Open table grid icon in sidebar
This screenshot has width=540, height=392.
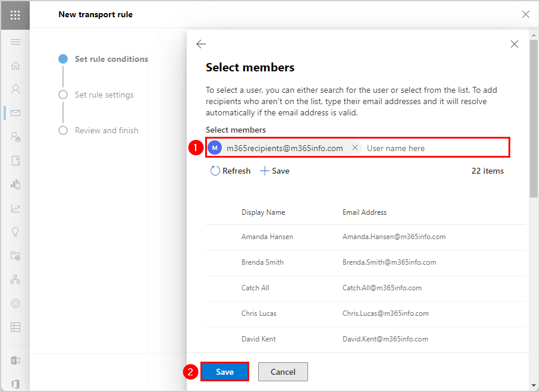[x=15, y=327]
